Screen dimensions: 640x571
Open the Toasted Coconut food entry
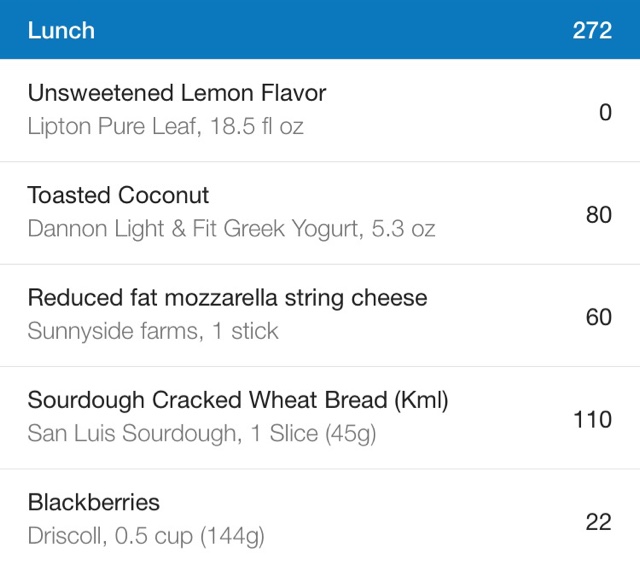(118, 195)
